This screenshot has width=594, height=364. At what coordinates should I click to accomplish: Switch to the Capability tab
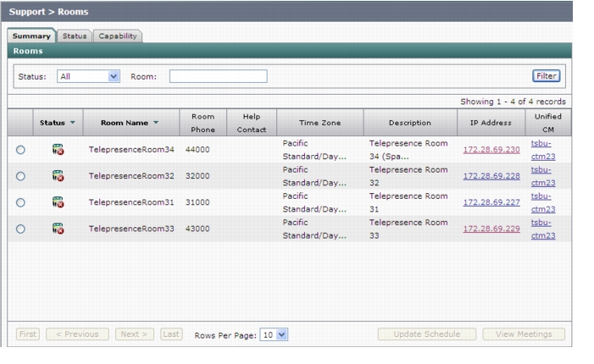point(118,36)
